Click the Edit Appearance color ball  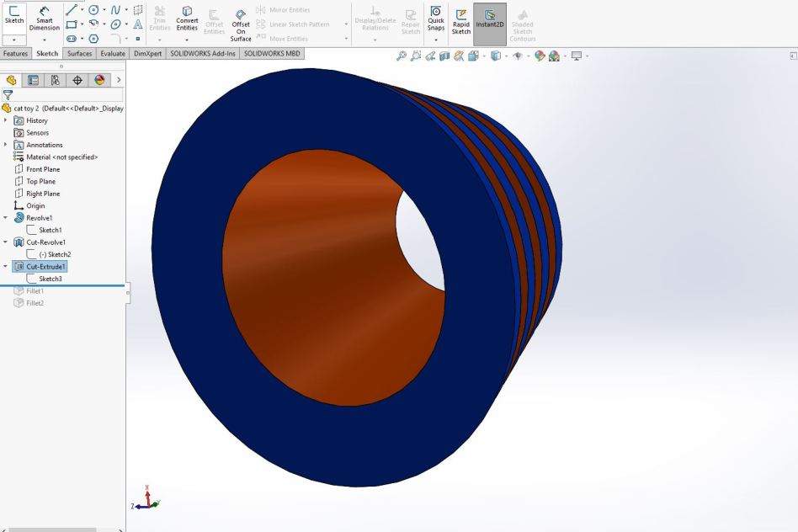(x=540, y=56)
